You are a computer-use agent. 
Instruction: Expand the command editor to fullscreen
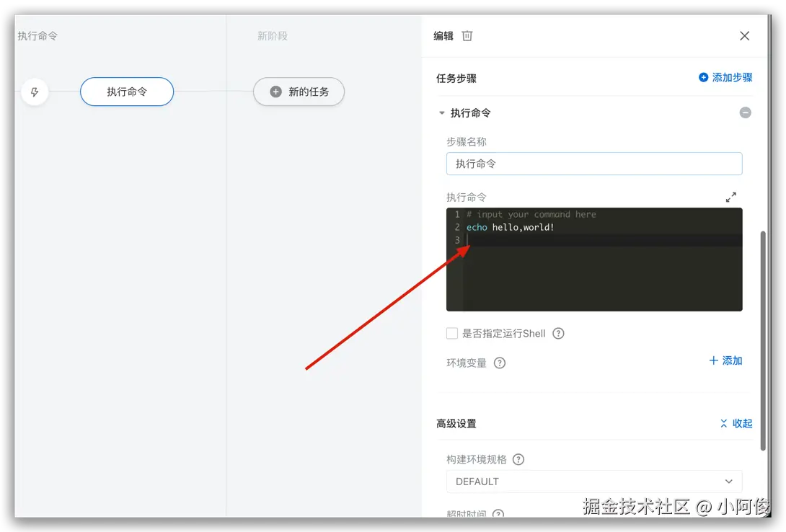pyautogui.click(x=731, y=198)
